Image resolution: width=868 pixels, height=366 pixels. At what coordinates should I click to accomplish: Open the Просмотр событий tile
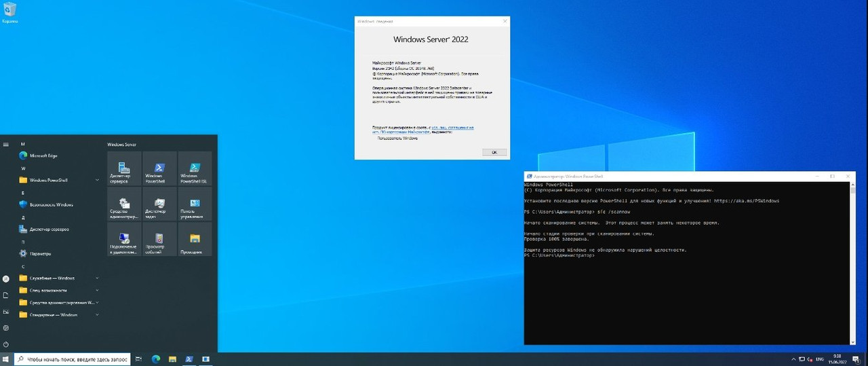click(x=160, y=239)
